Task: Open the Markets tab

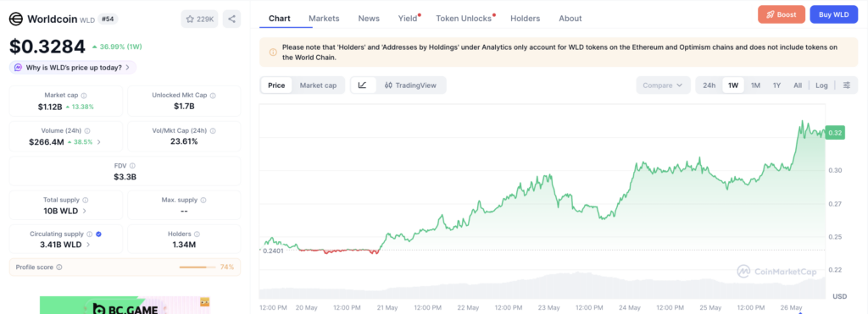Action: (324, 19)
